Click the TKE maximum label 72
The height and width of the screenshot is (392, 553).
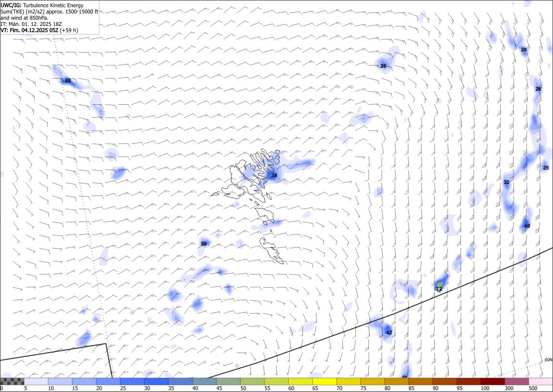(439, 289)
